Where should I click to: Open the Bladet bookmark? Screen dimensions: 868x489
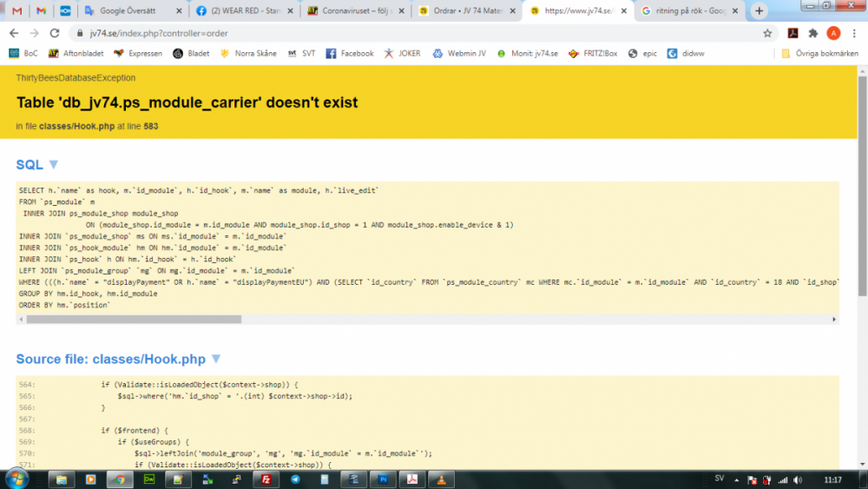pos(191,54)
